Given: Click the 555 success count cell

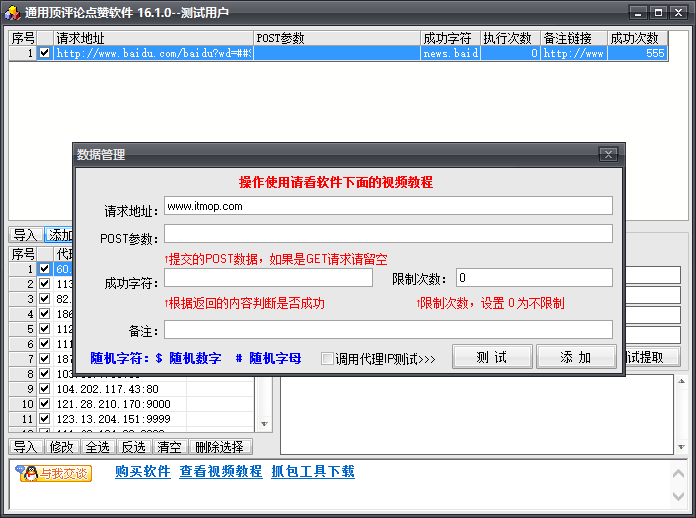Looking at the screenshot, I should click(638, 53).
